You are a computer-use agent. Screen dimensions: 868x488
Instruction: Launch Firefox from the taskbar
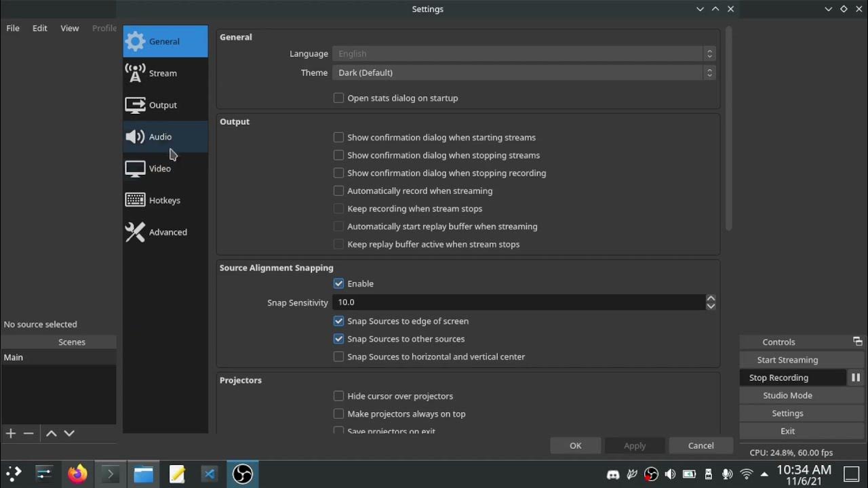click(77, 474)
